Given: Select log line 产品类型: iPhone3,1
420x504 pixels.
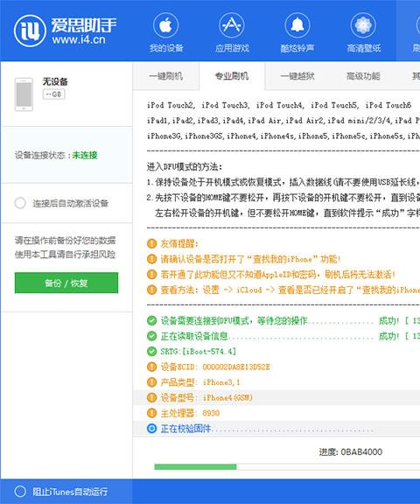Looking at the screenshot, I should (200, 382).
